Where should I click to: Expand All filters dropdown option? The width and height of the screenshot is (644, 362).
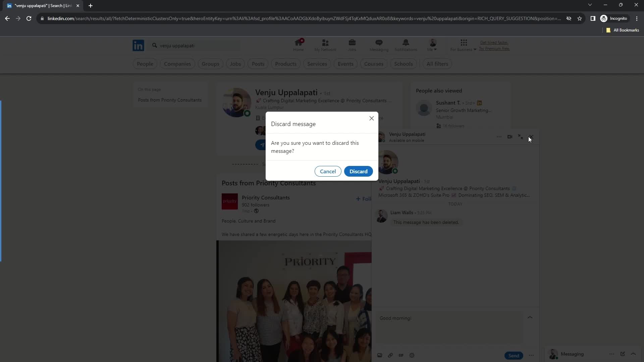point(437,64)
